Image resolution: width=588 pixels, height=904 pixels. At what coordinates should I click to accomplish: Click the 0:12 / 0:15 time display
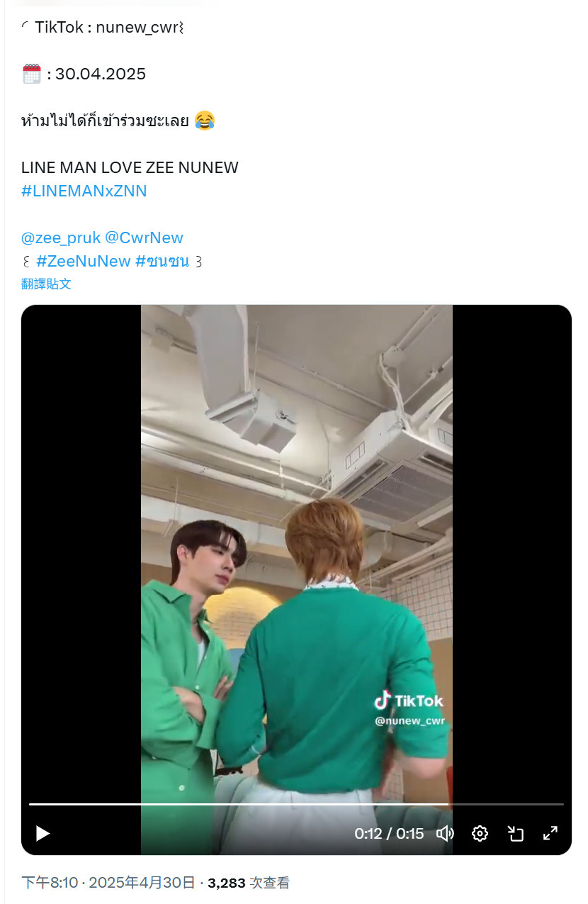tap(389, 833)
